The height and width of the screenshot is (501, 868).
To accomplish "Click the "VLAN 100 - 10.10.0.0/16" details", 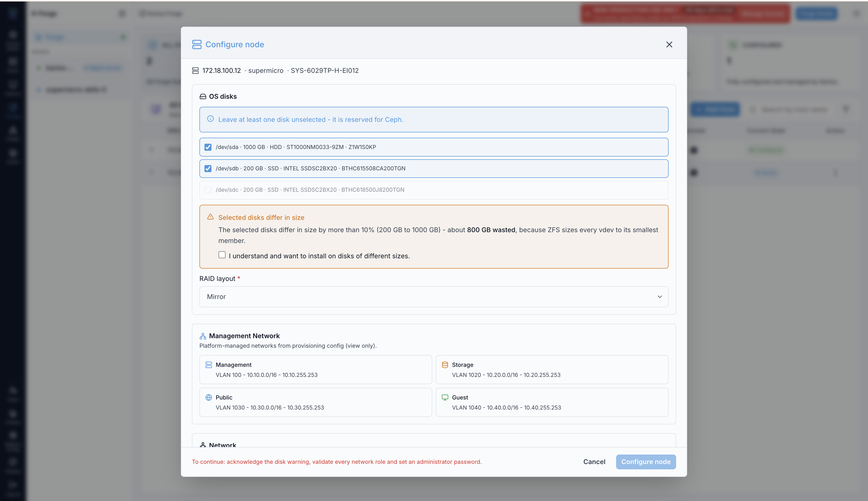I will click(266, 375).
